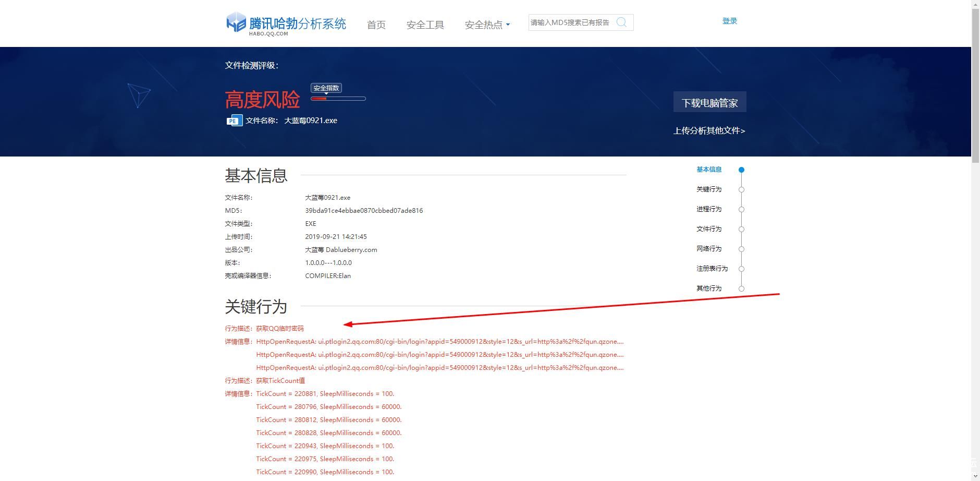This screenshot has height=481, width=980.
Task: Click scrollbar down arrow
Action: pyautogui.click(x=975, y=477)
